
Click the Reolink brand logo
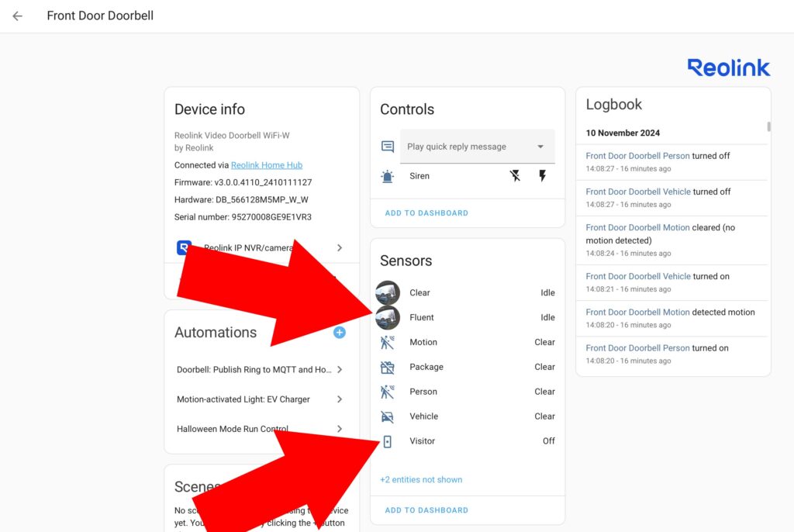pos(729,68)
